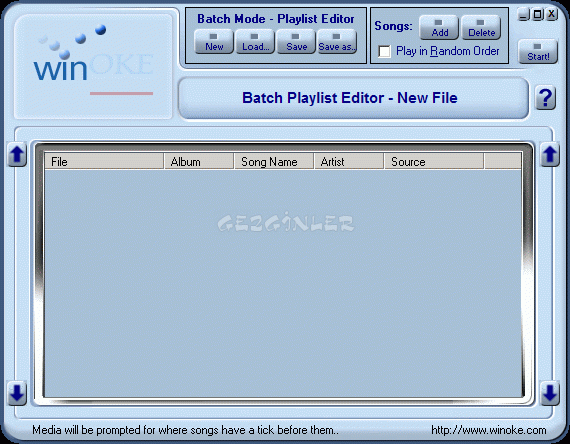
Task: Click the left-side up arrow icon
Action: pos(17,155)
